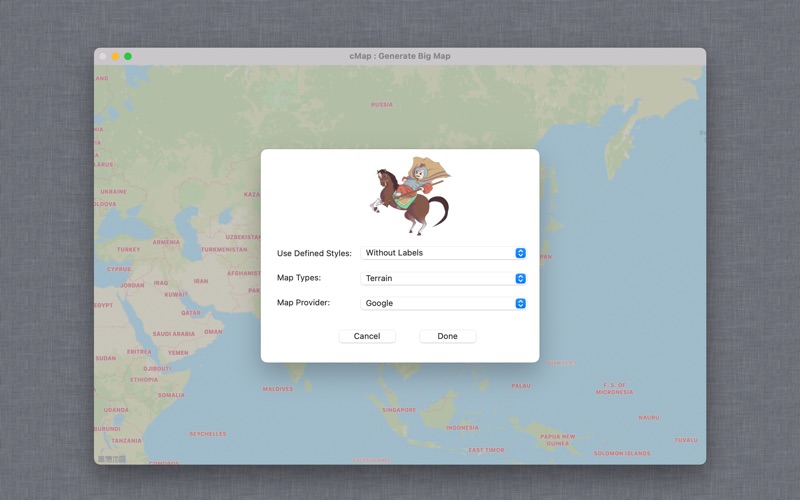Click the map attribution logo at bottom-left

pyautogui.click(x=111, y=459)
